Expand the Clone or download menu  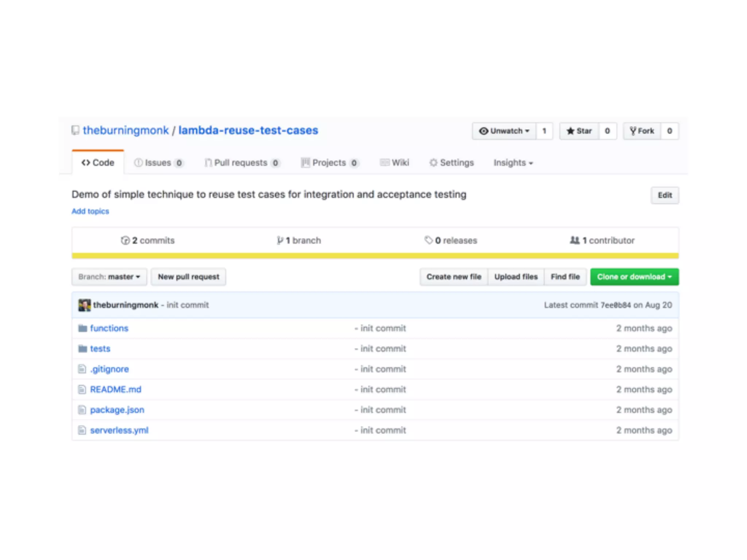click(x=634, y=277)
